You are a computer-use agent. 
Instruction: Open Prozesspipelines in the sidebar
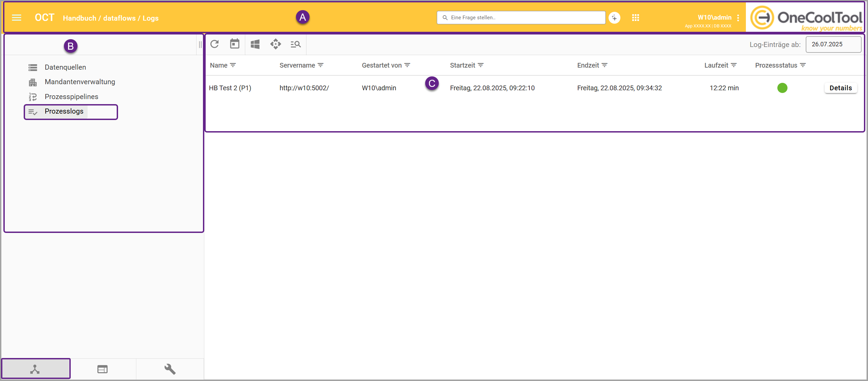[x=71, y=97]
